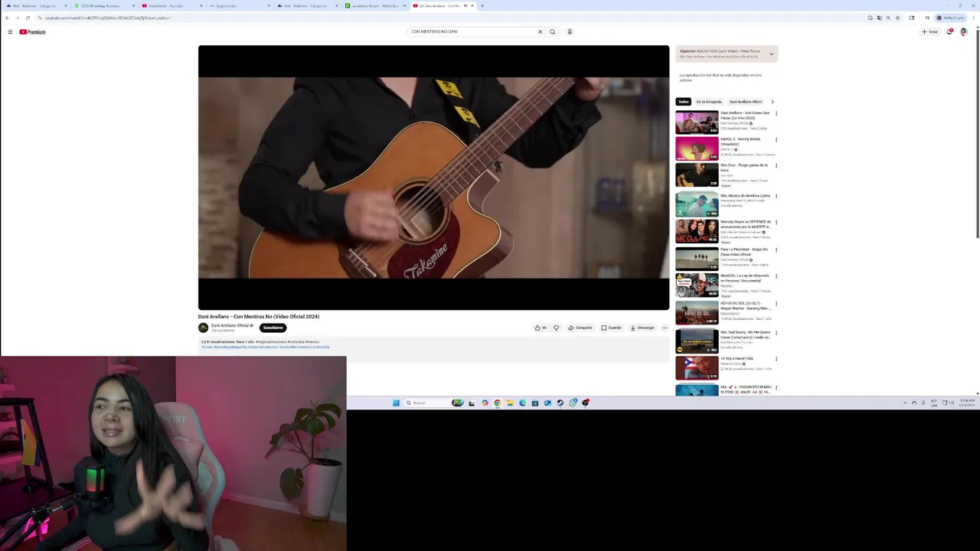Select the Dani Arellano Oficial chip
Screen dimensions: 980x551
tap(746, 102)
